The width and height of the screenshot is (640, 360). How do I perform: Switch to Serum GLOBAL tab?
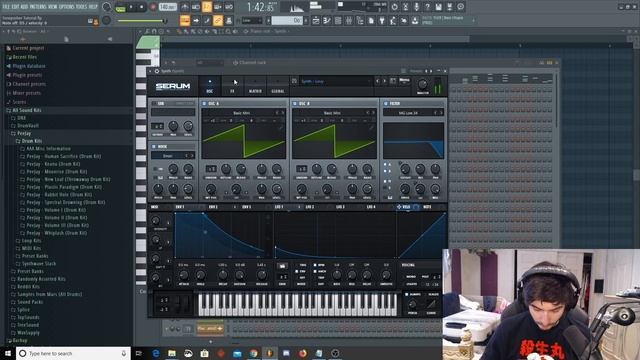click(x=278, y=86)
